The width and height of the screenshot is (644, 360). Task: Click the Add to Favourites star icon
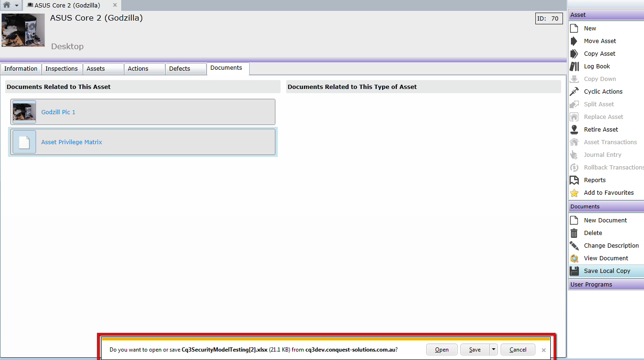coord(574,192)
